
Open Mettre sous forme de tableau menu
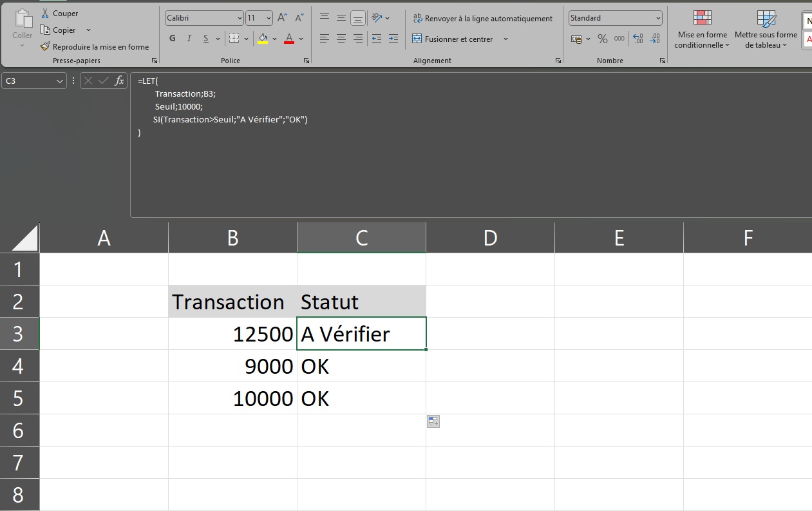coord(766,30)
